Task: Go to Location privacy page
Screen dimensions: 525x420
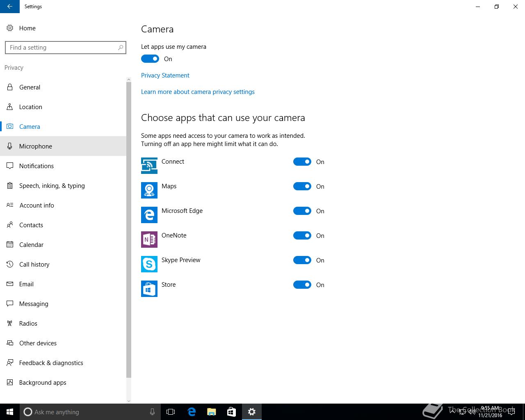Action: (x=63, y=107)
